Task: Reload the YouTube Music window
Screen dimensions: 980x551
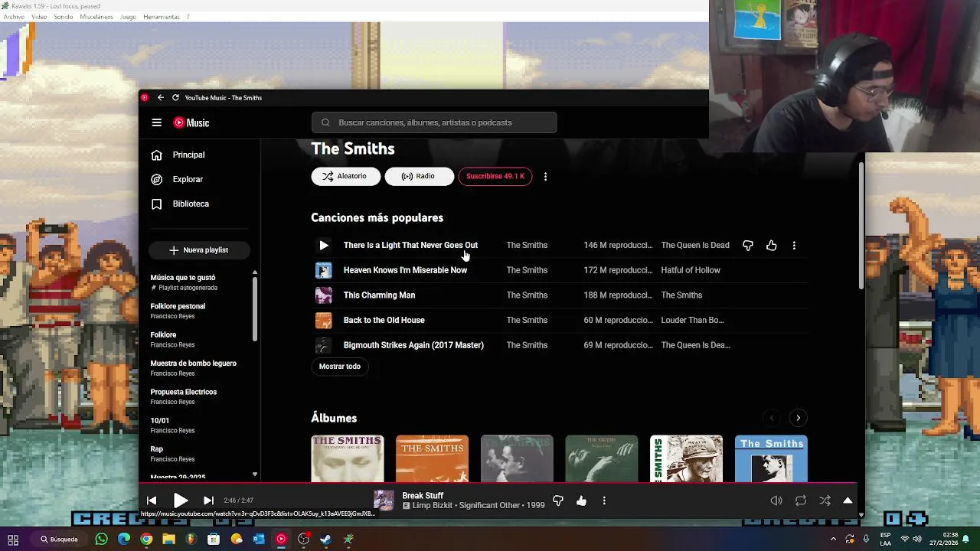Action: 175,97
